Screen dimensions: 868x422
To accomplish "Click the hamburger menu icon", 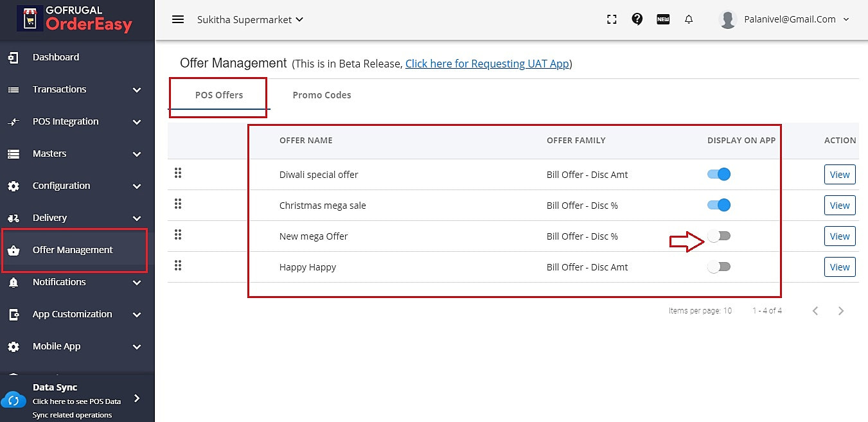I will 178,19.
